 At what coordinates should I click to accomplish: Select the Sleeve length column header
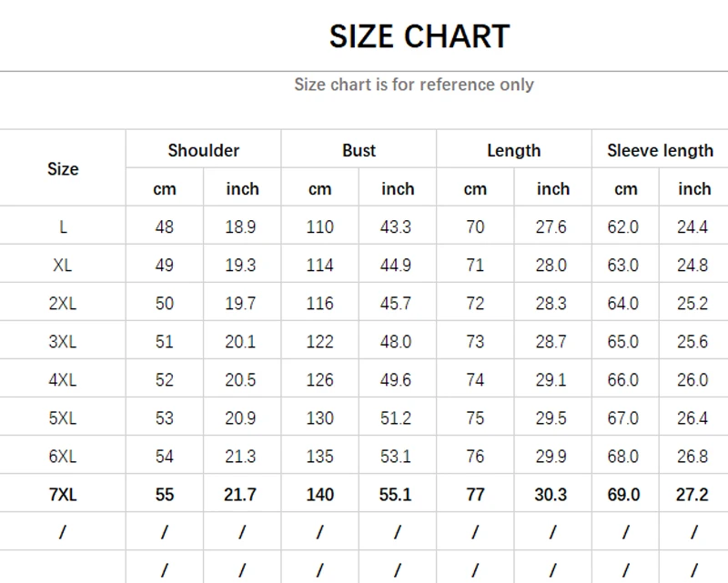pos(660,150)
